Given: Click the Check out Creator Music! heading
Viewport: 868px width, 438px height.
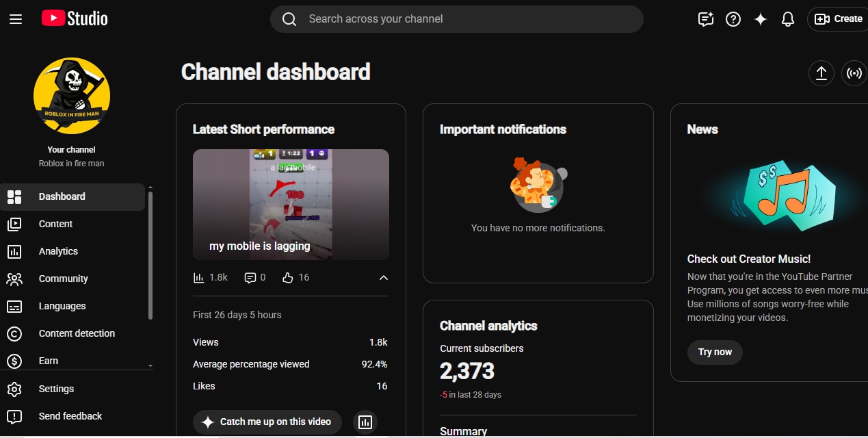Looking at the screenshot, I should [x=749, y=259].
